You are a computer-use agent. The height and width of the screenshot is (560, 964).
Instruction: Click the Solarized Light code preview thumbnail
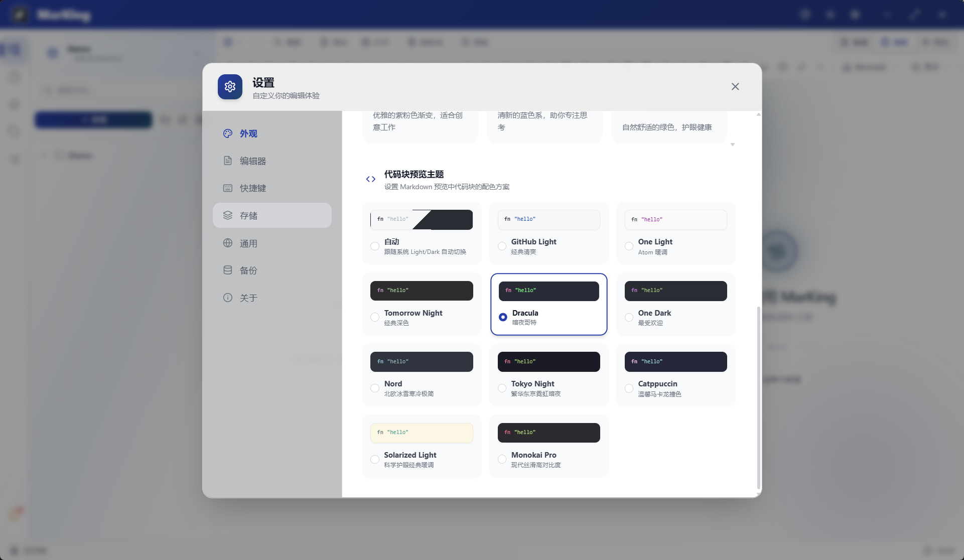tap(422, 433)
